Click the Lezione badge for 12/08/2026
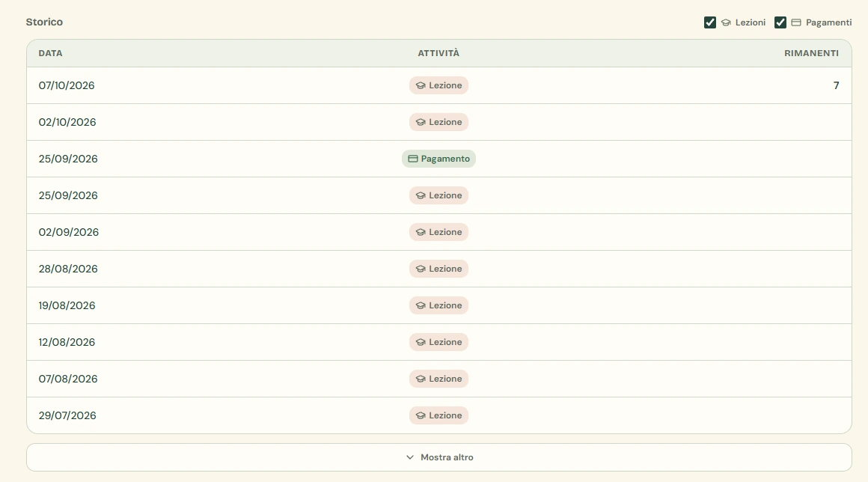The image size is (868, 482). (x=438, y=342)
